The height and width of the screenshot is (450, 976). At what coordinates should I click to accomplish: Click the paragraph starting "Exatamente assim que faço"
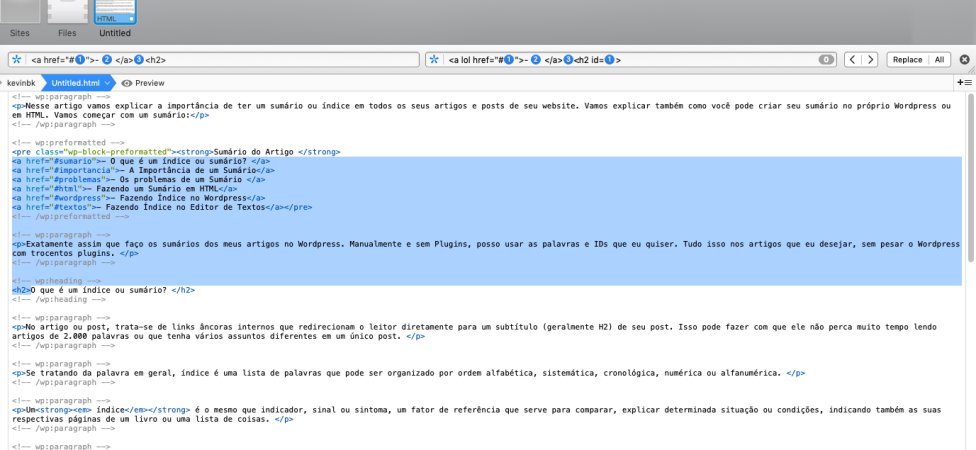pyautogui.click(x=486, y=249)
